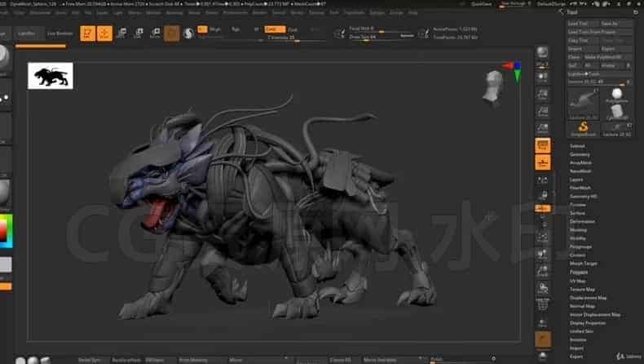Expand the Layers subpalette
The width and height of the screenshot is (644, 364).
(576, 180)
